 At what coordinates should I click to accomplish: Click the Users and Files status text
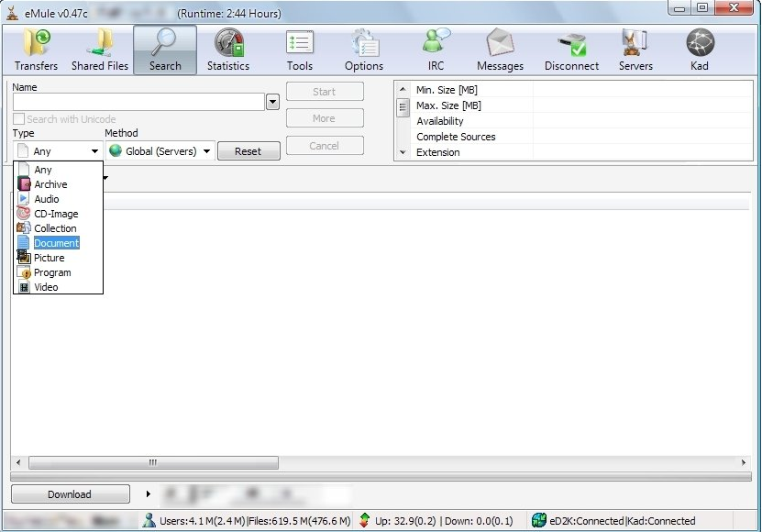[x=255, y=521]
